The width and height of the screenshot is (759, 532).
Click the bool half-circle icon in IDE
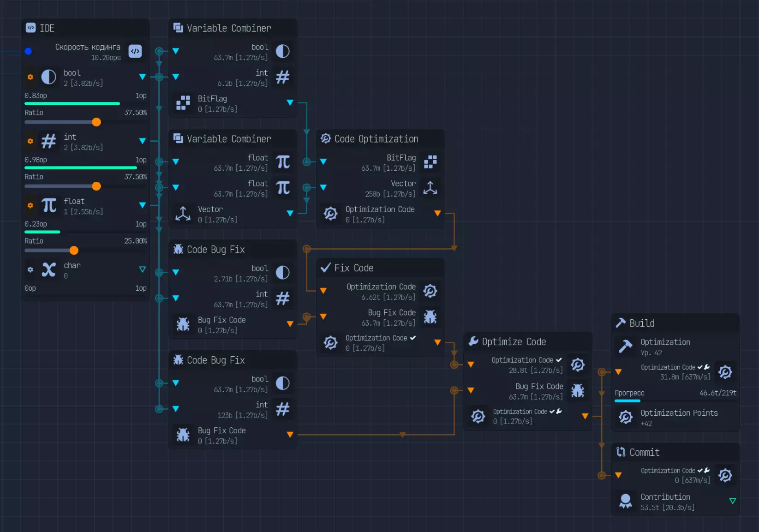pyautogui.click(x=48, y=77)
